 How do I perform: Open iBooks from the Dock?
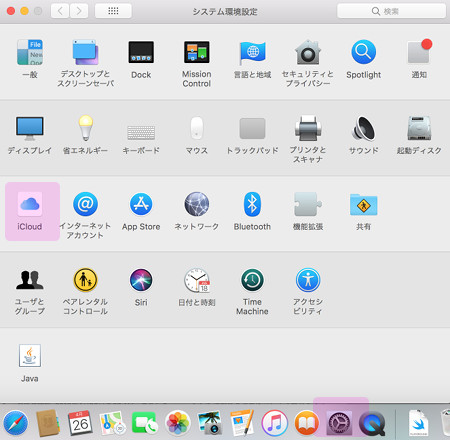307,423
